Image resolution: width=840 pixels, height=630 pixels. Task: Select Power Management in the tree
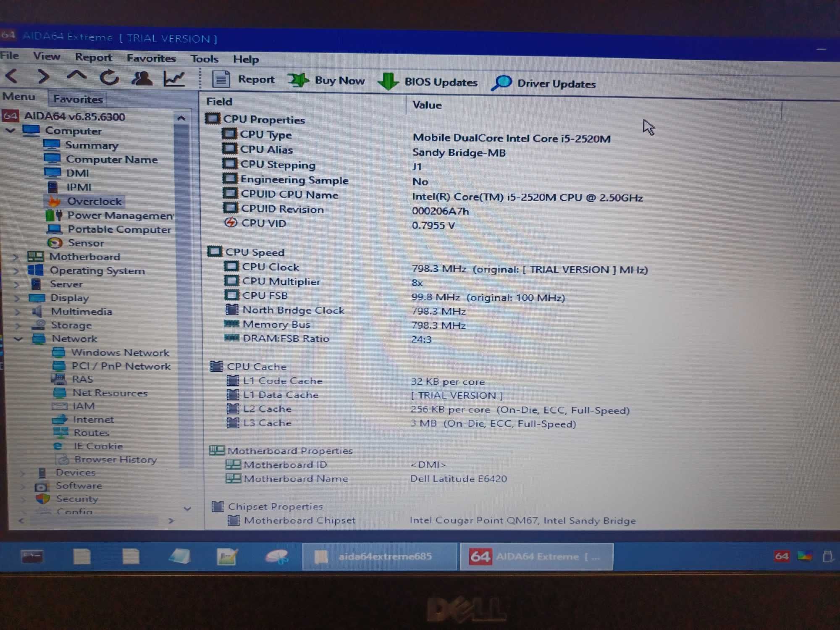[x=120, y=215]
